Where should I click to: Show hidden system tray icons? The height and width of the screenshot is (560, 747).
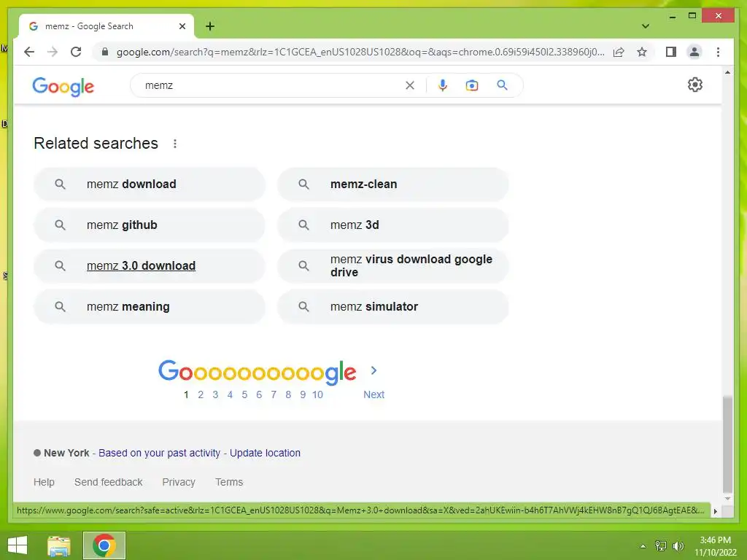click(643, 546)
